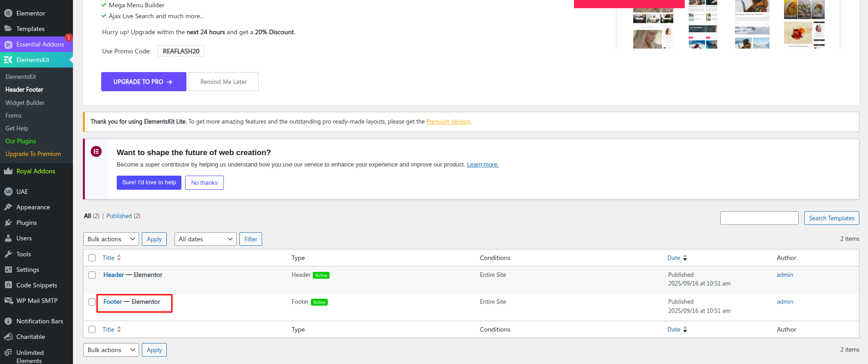Click the WP Mail SMTP envelope icon

pyautogui.click(x=8, y=301)
